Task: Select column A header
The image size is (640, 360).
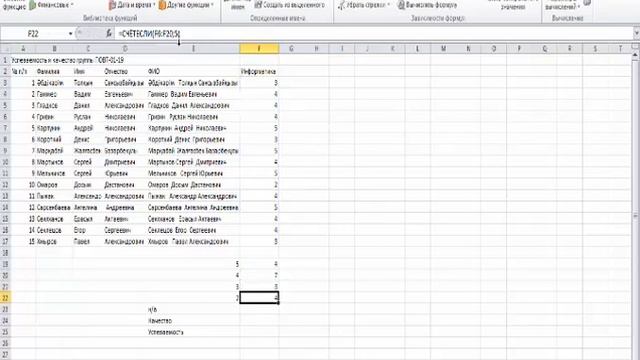Action: (23, 49)
